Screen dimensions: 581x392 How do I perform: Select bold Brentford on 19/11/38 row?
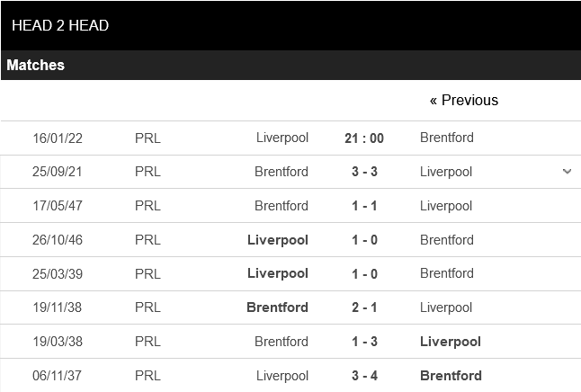pos(277,307)
